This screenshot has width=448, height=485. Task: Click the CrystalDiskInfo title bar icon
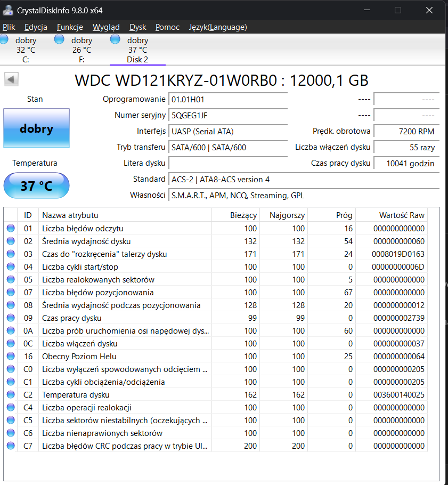pos(8,10)
